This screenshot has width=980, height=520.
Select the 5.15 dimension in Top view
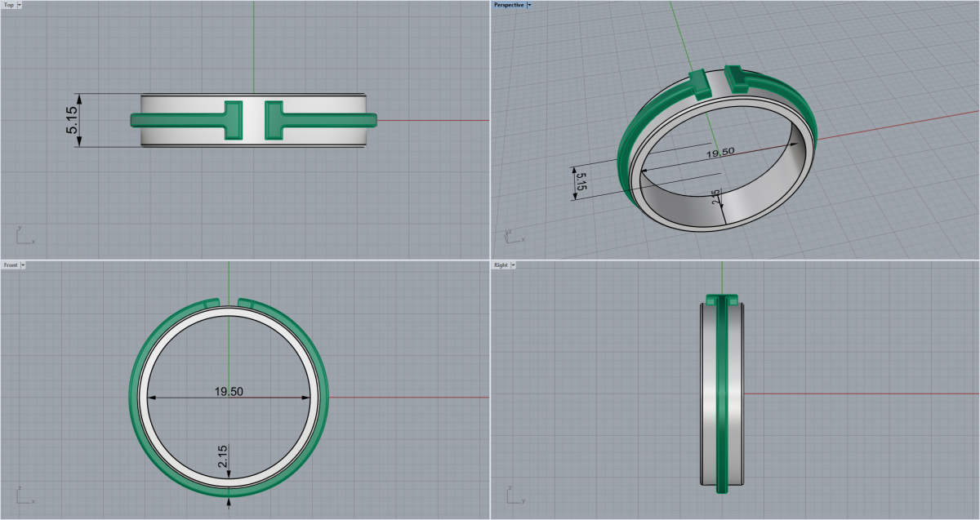pos(72,120)
